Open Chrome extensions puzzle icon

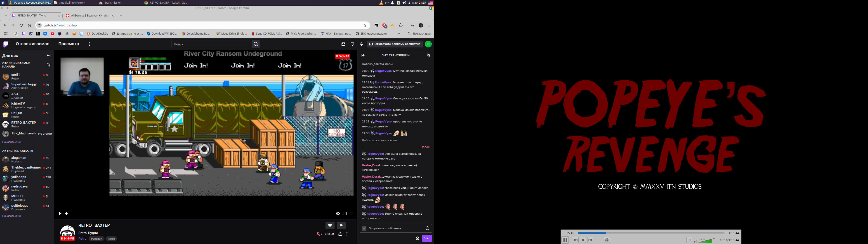click(x=401, y=25)
